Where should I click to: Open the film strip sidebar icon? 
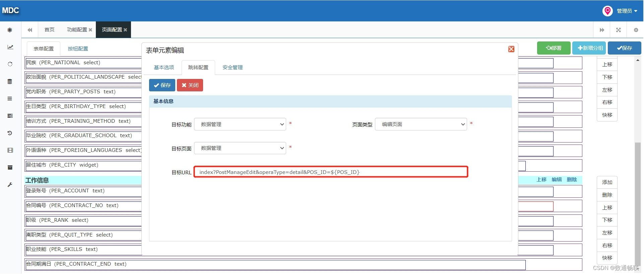(x=10, y=150)
